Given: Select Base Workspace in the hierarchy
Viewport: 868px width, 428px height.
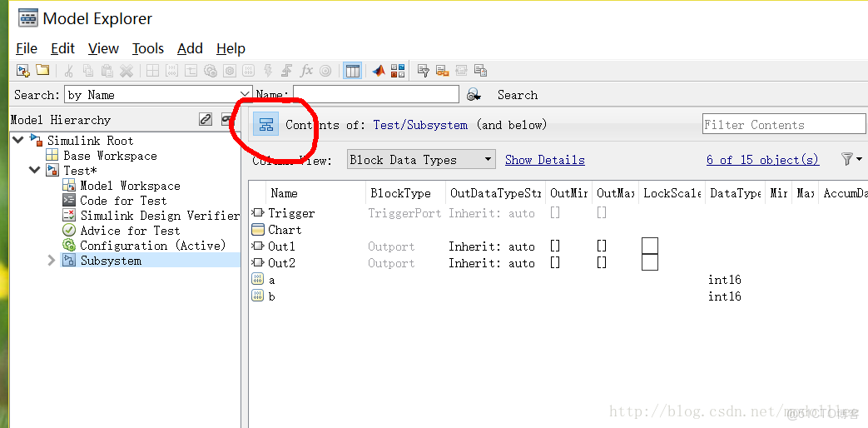Looking at the screenshot, I should tap(110, 156).
